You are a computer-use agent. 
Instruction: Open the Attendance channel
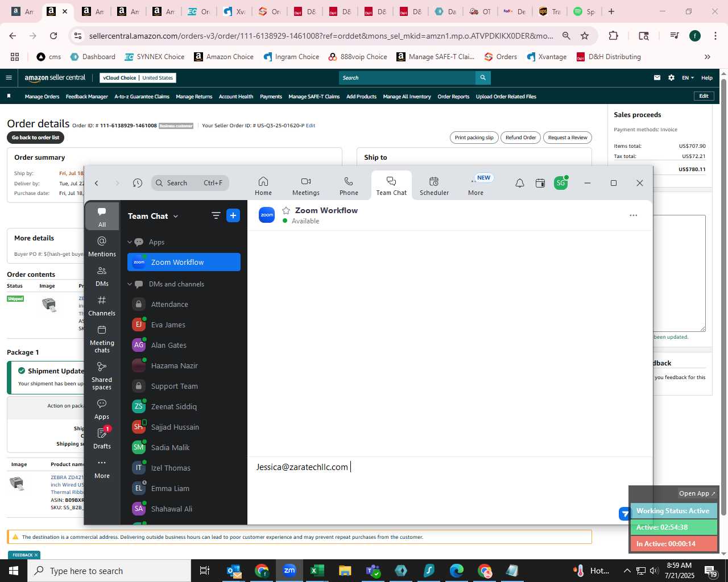point(184,304)
